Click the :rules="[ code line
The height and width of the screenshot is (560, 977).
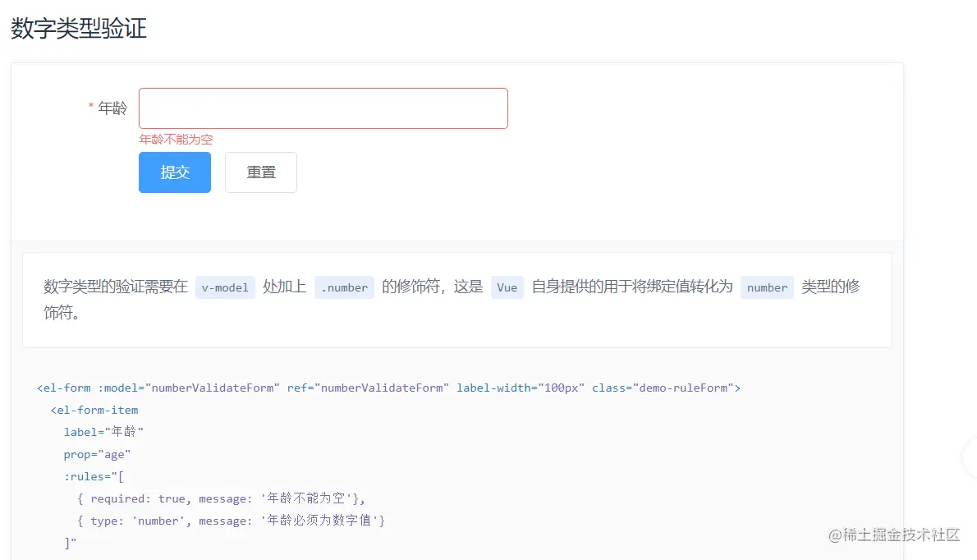pyautogui.click(x=94, y=476)
